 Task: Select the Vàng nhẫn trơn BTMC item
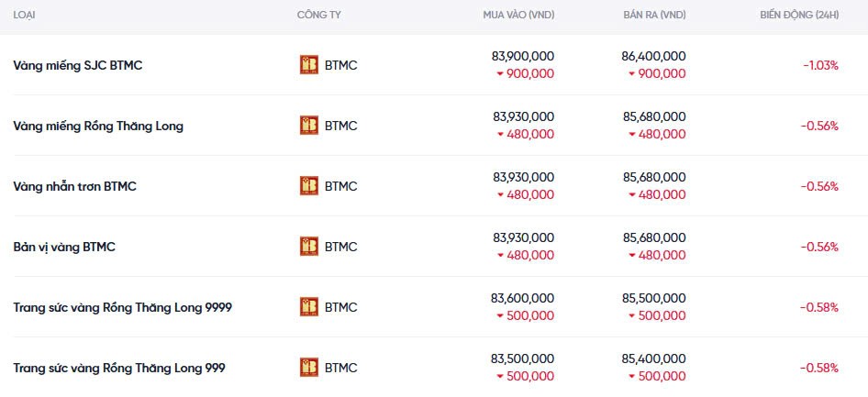[x=74, y=186]
